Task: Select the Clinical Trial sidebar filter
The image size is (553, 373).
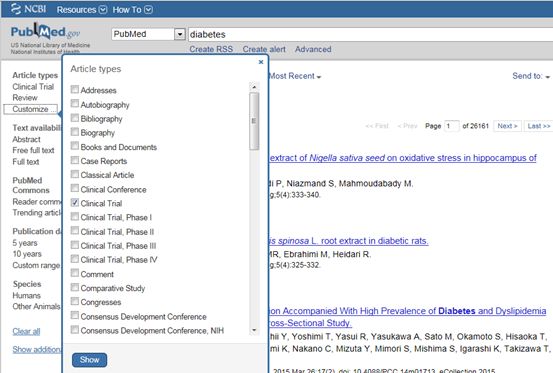Action: coord(33,86)
